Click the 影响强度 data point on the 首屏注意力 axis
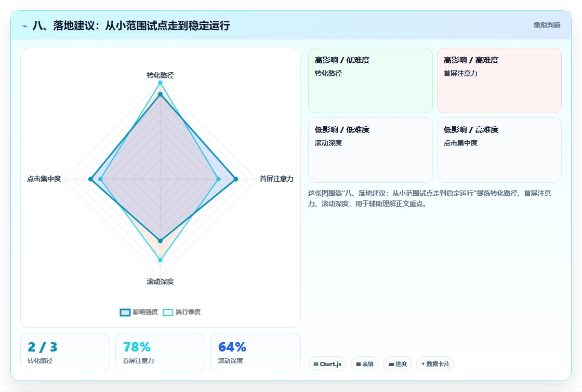Viewport: 582px width, 392px height. pyautogui.click(x=236, y=179)
